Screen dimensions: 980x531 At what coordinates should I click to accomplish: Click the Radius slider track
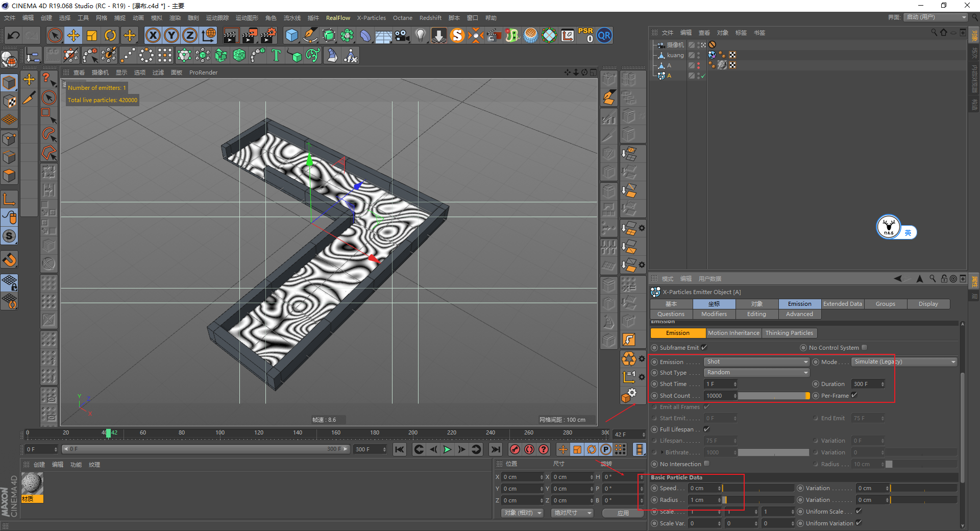[758, 500]
